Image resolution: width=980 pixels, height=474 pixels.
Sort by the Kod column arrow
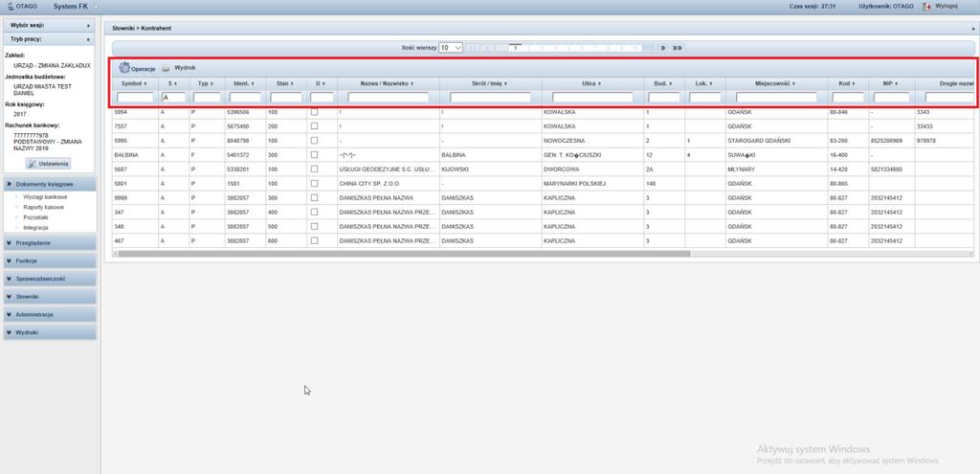click(856, 83)
